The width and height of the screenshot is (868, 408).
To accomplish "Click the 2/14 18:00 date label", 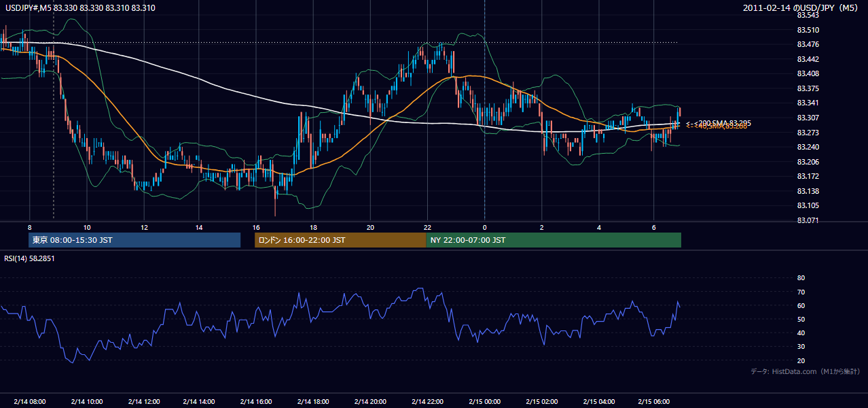I will click(313, 402).
